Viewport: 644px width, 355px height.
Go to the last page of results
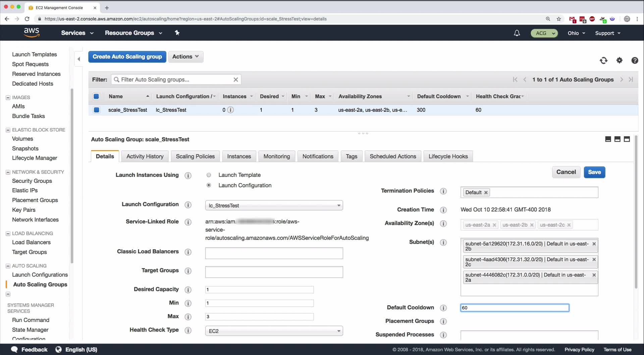pos(631,80)
